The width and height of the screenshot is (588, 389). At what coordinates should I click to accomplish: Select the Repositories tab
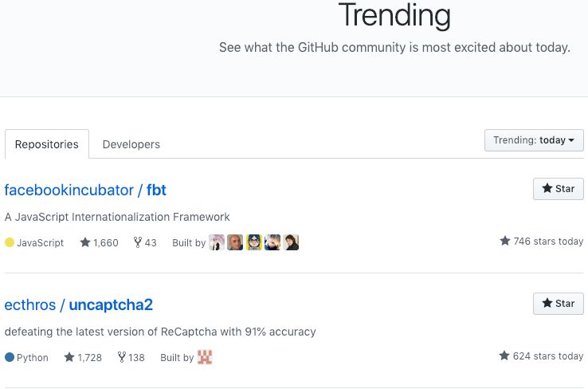[47, 144]
